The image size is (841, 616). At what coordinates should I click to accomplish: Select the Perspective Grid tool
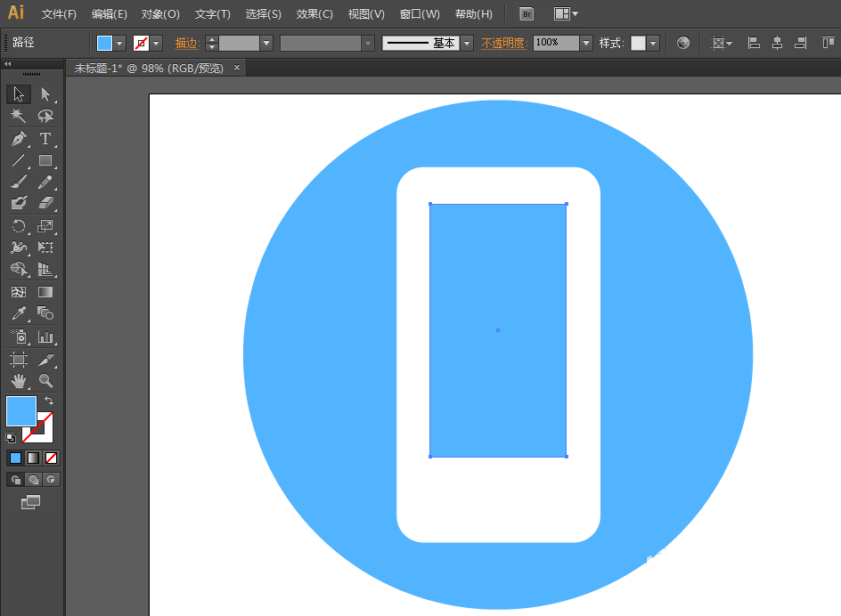(x=45, y=269)
